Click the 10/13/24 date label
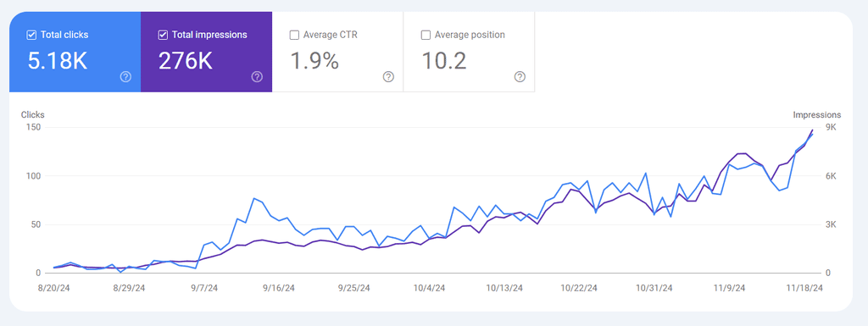This screenshot has height=326, width=868. (504, 289)
